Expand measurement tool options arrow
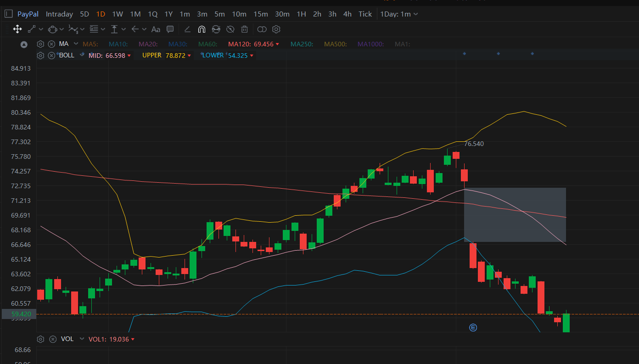 pos(123,29)
